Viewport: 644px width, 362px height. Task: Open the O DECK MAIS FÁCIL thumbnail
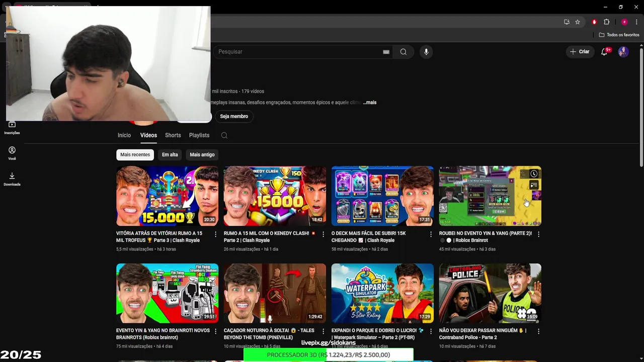pos(382,196)
